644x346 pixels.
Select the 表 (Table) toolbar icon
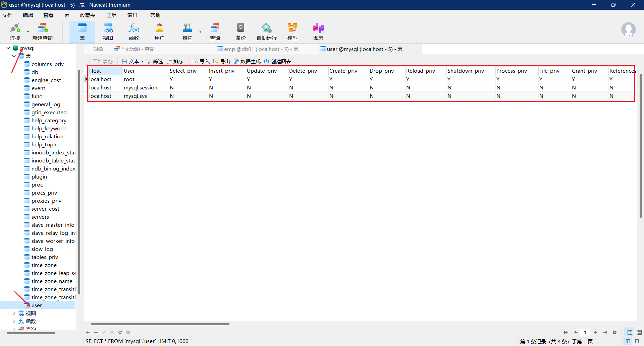82,32
